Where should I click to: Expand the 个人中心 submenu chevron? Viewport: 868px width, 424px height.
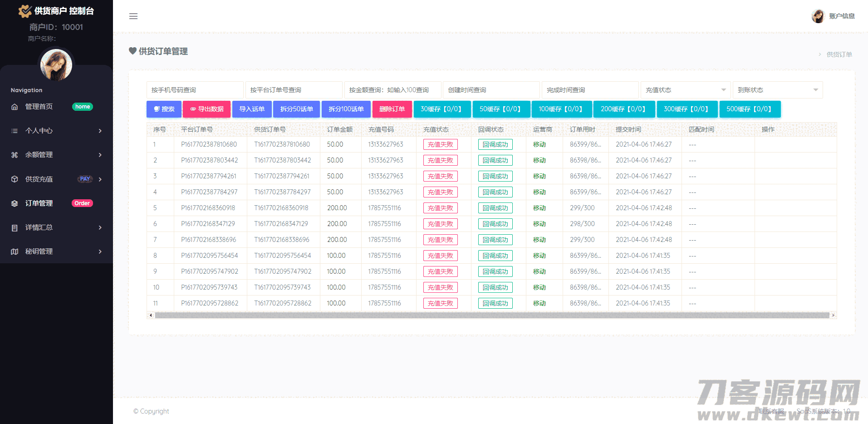point(100,131)
